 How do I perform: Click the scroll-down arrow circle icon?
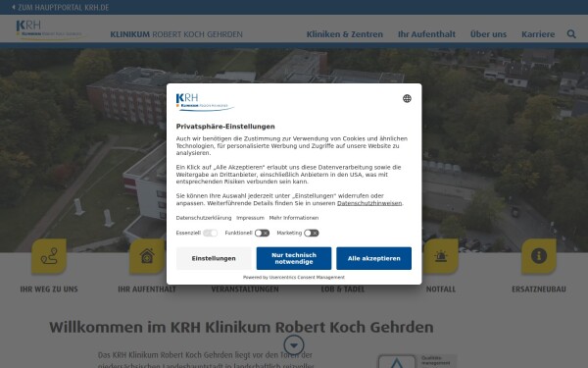294,345
